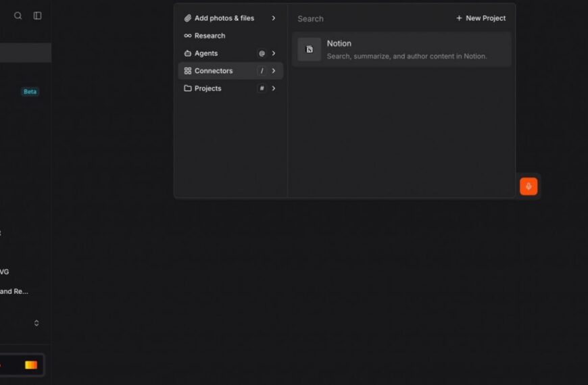Open the up-down selector in sidebar
This screenshot has width=588, height=385.
(36, 323)
